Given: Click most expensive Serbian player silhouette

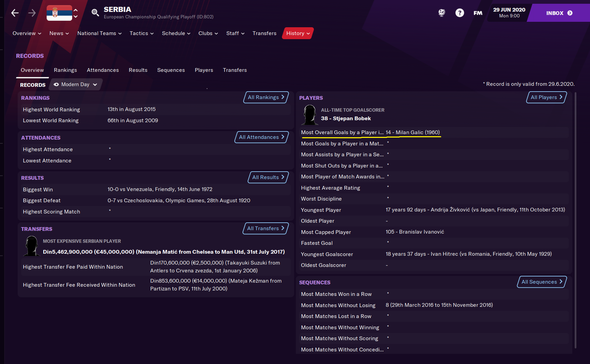Looking at the screenshot, I should coord(31,246).
